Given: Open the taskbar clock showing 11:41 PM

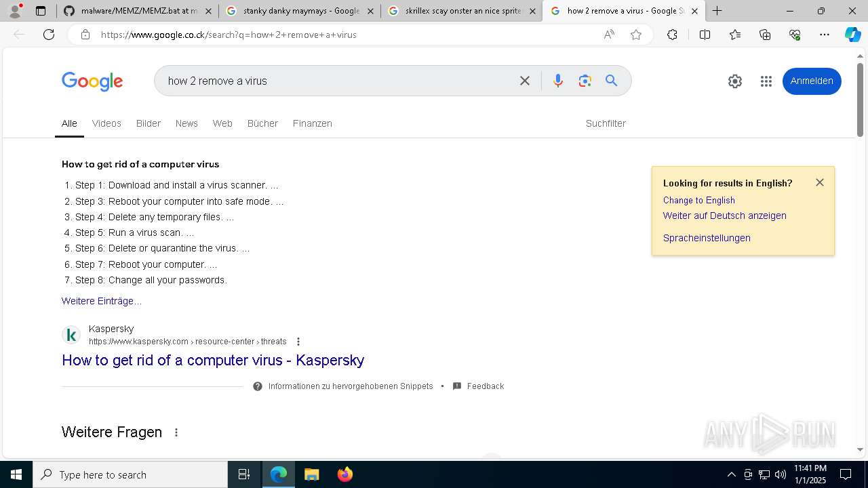Looking at the screenshot, I should (810, 474).
